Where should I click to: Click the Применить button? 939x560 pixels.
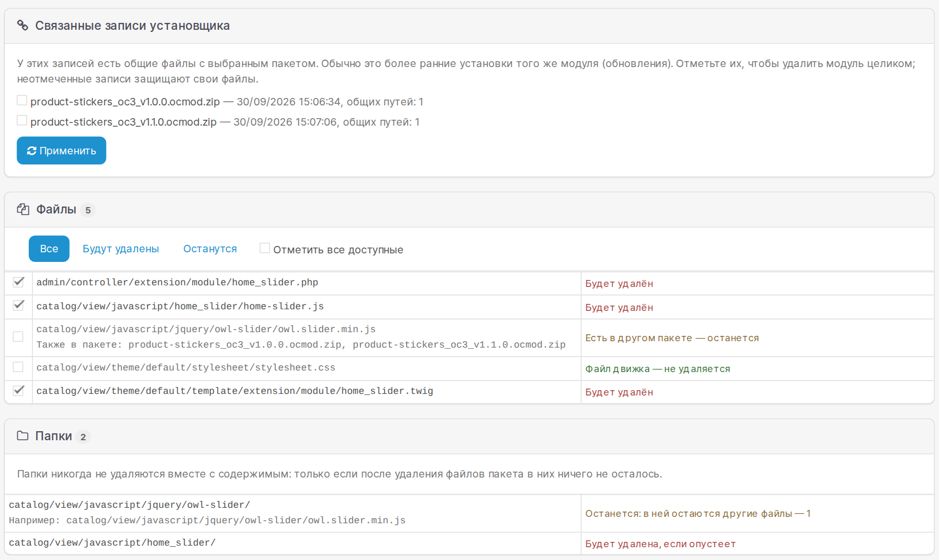61,151
